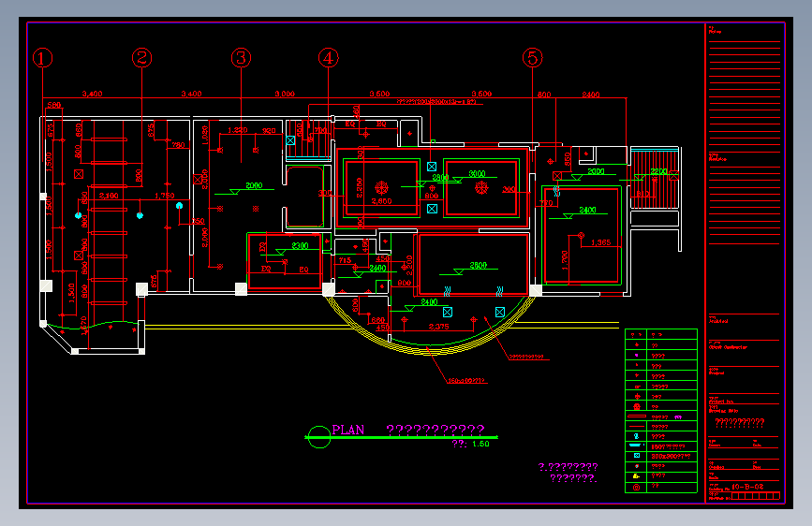Select the long red bar legend symbol
812x526 pixels.
click(x=637, y=416)
